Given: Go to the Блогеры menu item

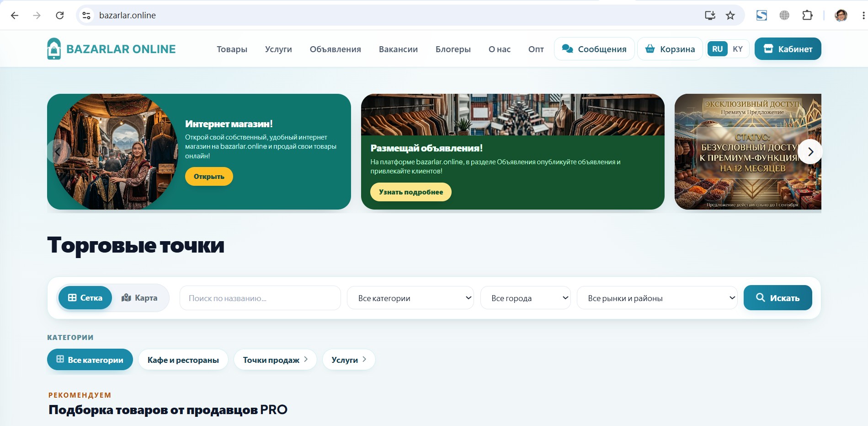Looking at the screenshot, I should (453, 49).
